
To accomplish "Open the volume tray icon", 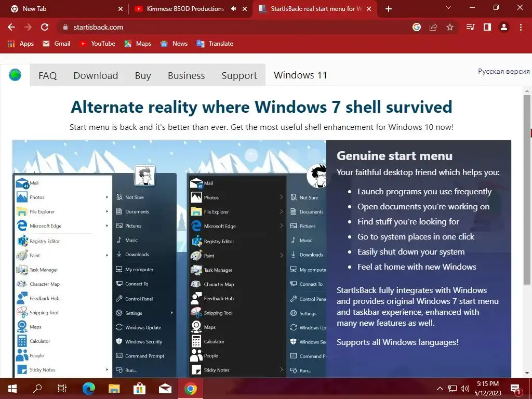I will [465, 389].
